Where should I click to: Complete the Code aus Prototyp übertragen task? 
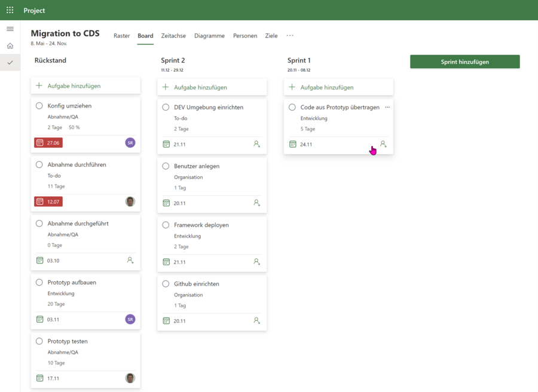[292, 107]
